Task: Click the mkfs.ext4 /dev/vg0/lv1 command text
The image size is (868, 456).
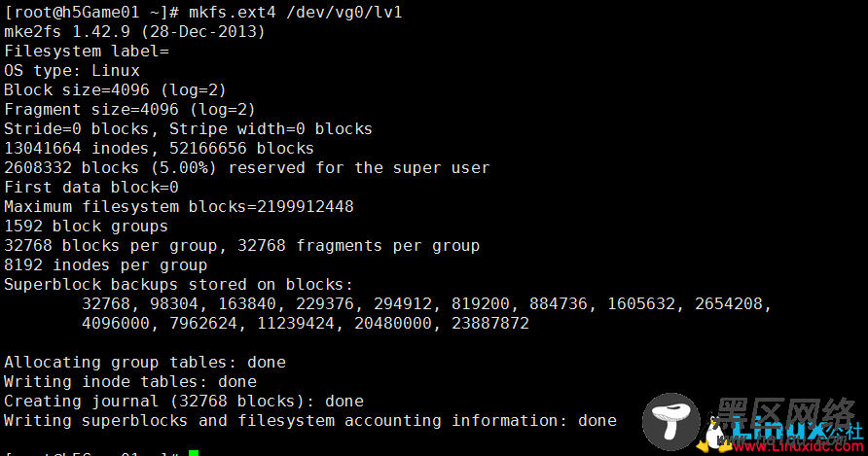Action: (x=296, y=13)
